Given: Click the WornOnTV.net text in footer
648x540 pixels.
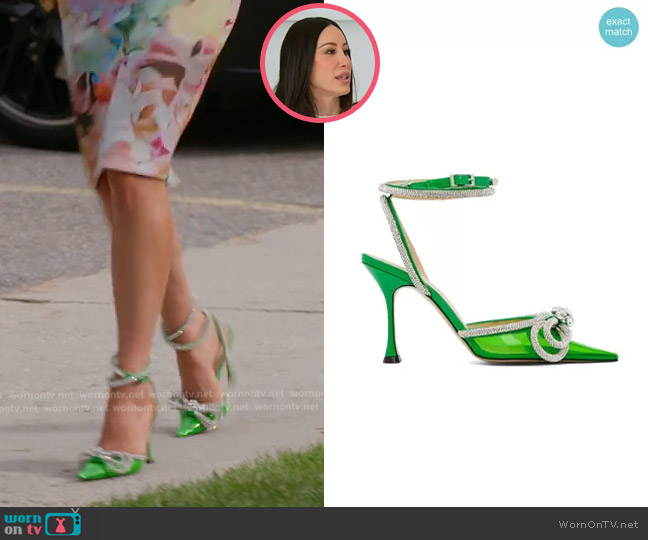Looking at the screenshot, I should tap(598, 524).
